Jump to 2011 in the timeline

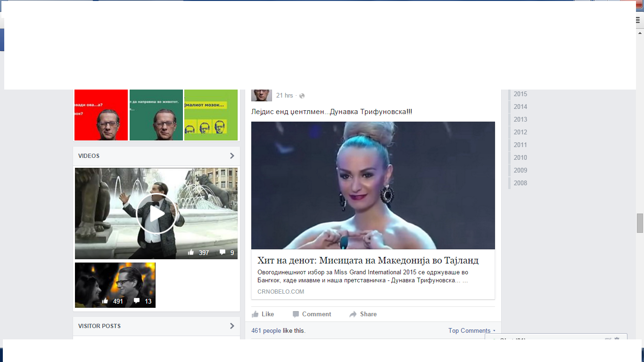(520, 145)
